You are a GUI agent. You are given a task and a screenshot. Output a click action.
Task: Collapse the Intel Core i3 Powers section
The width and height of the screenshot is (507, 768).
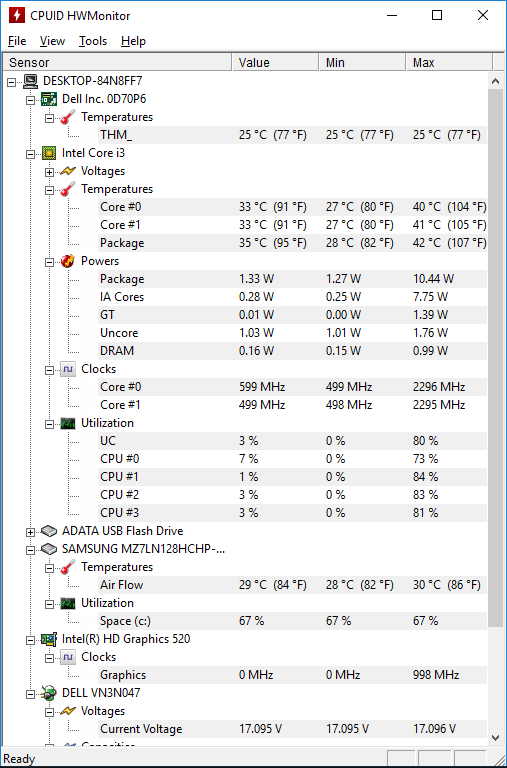coord(49,262)
